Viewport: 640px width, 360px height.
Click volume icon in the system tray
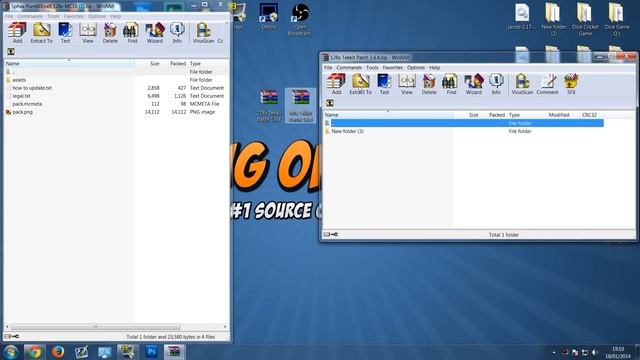[595, 352]
